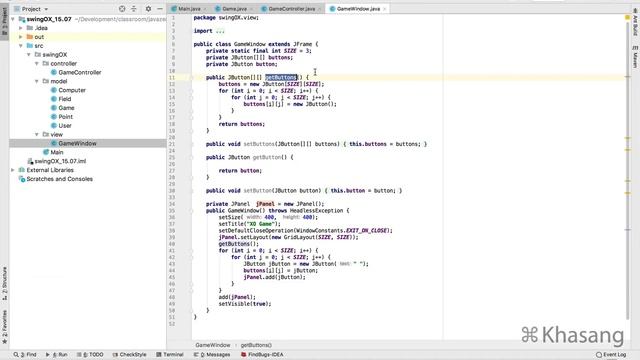Collapse the swingOX_15.07 project root
This screenshot has height=360, width=640.
click(x=13, y=19)
